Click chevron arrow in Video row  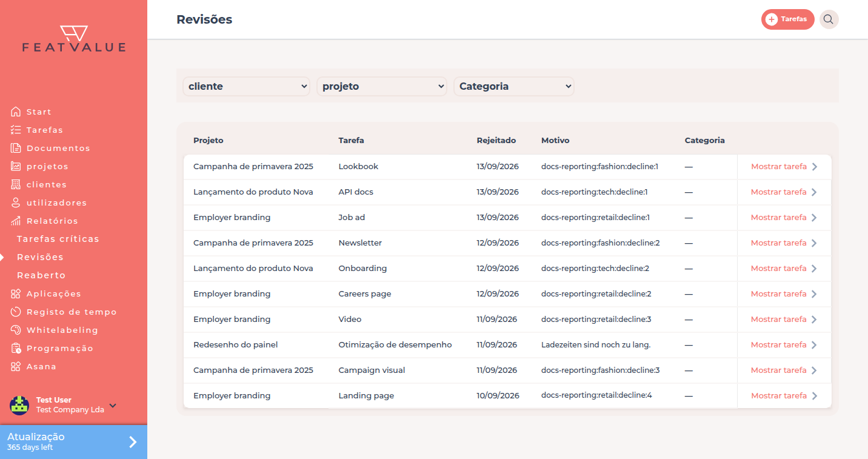pos(815,320)
